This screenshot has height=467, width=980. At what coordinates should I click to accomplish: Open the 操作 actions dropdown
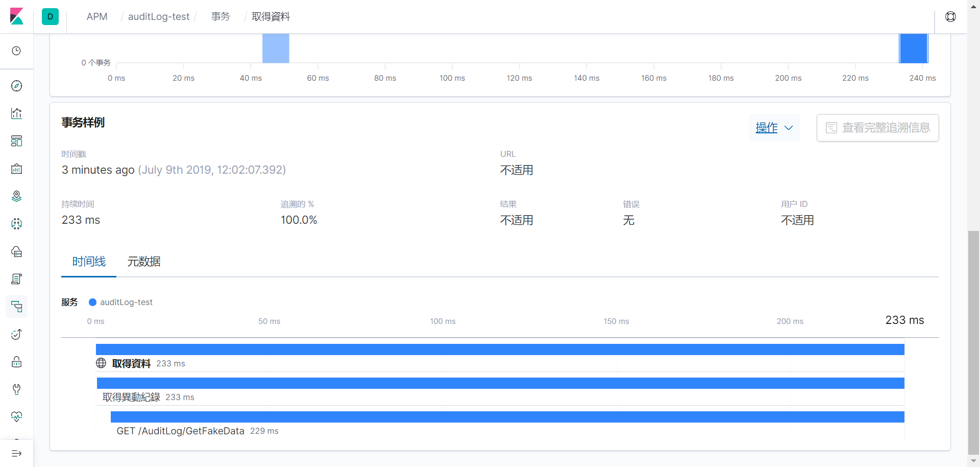774,128
